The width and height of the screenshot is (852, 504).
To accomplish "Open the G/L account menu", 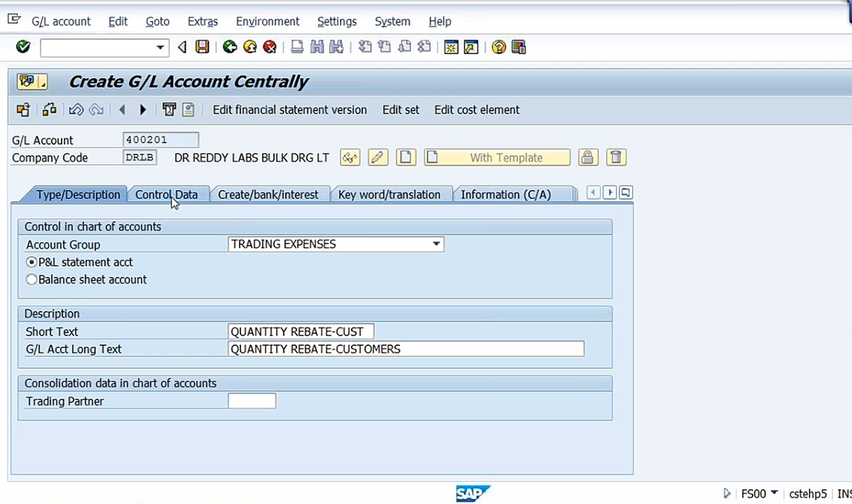I will click(x=61, y=22).
